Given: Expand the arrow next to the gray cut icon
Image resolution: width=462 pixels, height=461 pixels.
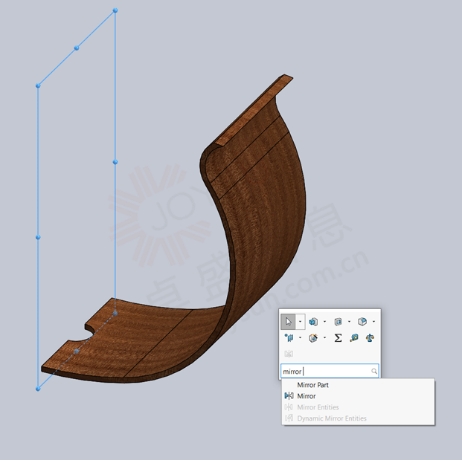Looking at the screenshot, I should (x=349, y=322).
